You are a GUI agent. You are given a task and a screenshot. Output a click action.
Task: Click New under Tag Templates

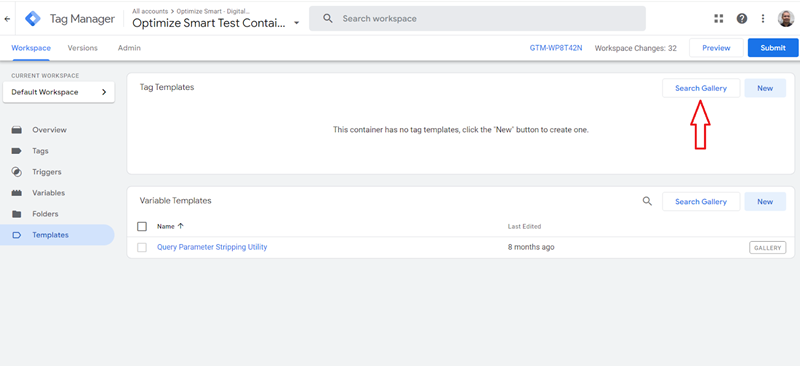(x=765, y=88)
